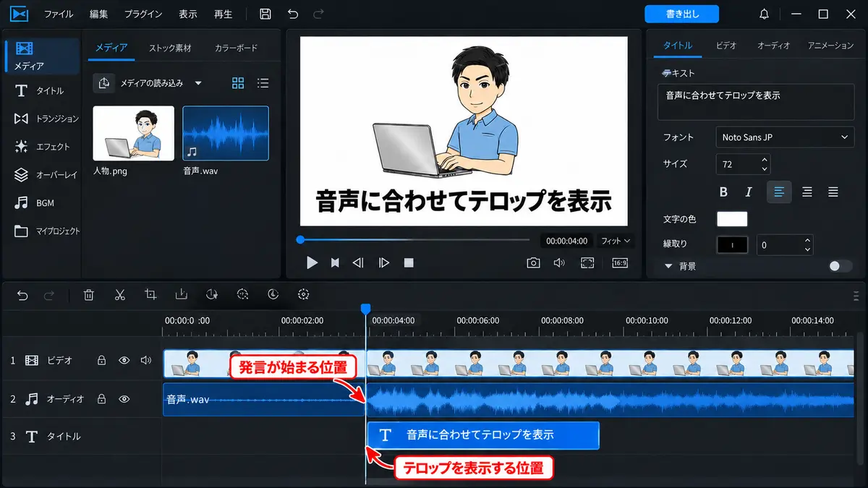Open the Noto Sans JP font dropdown

(786, 137)
